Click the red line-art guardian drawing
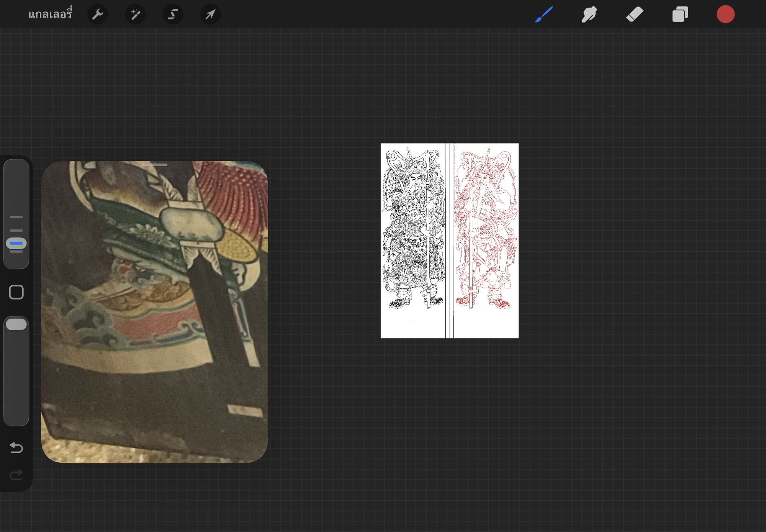 [486, 230]
